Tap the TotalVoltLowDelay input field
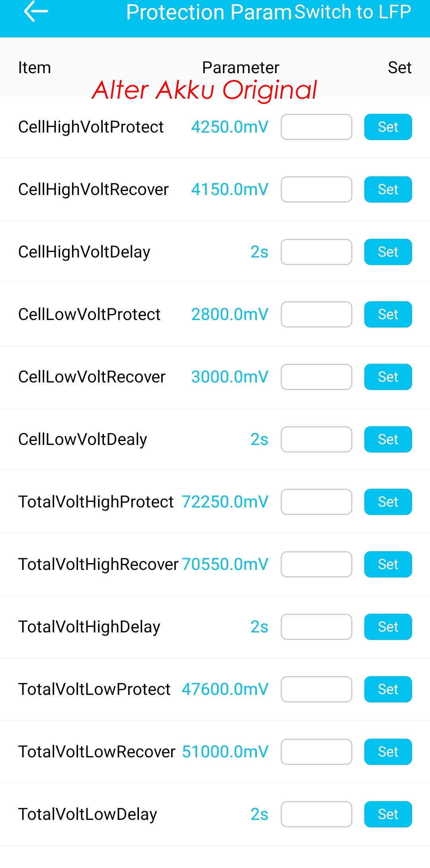Viewport: 430px width, 868px height. click(316, 814)
